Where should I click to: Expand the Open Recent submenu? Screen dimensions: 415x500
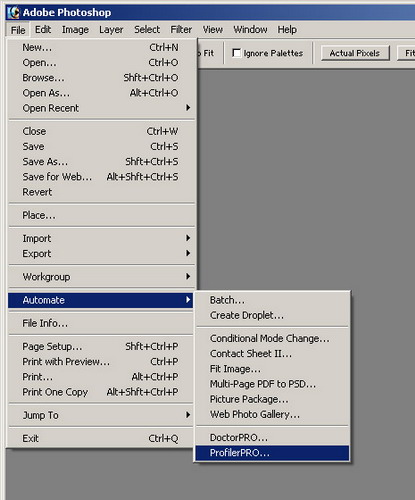[101, 108]
